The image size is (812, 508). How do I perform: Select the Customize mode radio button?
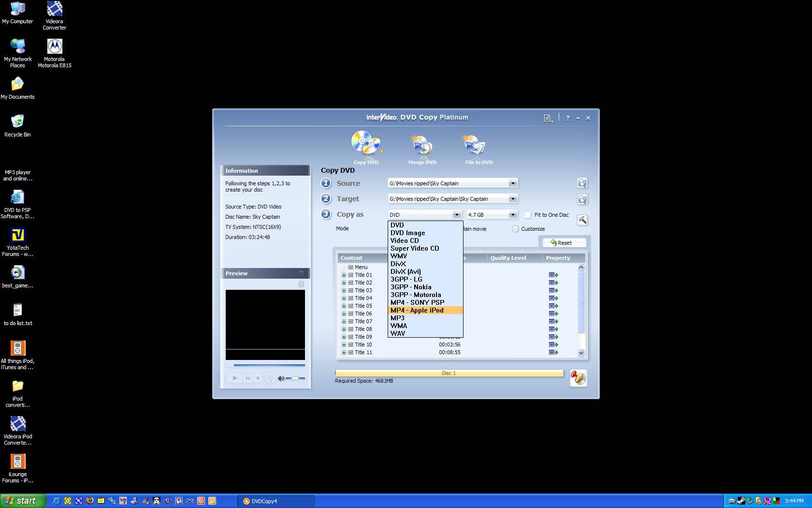tap(515, 229)
